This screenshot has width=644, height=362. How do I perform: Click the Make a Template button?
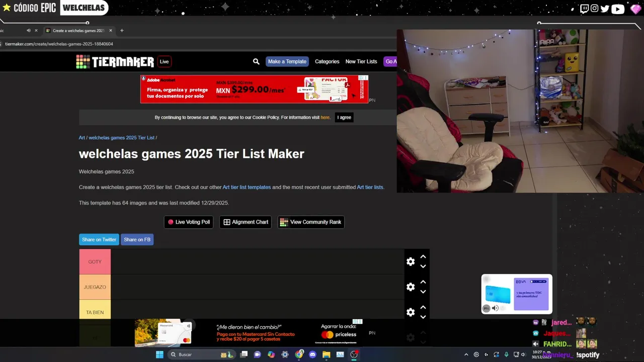point(287,61)
